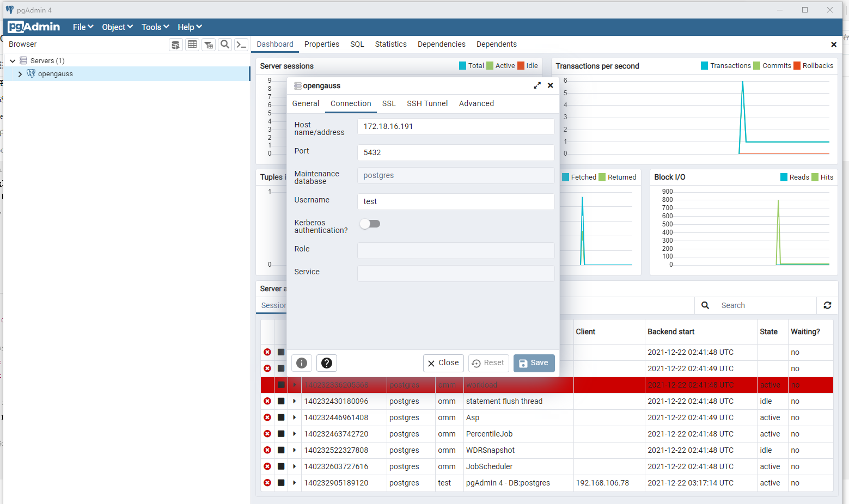The width and height of the screenshot is (849, 504).
Task: Open Search Objects magnifier icon
Action: [225, 45]
